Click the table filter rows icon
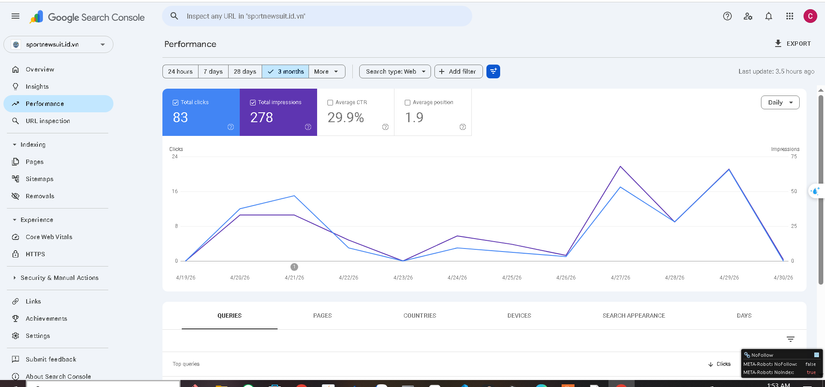Screen dimensions: 825x387 click(790, 339)
